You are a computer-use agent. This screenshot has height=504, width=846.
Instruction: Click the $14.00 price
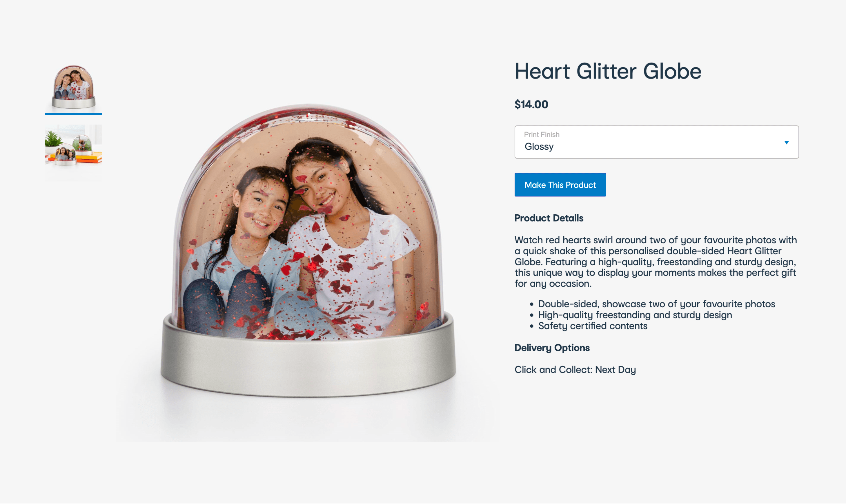point(531,104)
